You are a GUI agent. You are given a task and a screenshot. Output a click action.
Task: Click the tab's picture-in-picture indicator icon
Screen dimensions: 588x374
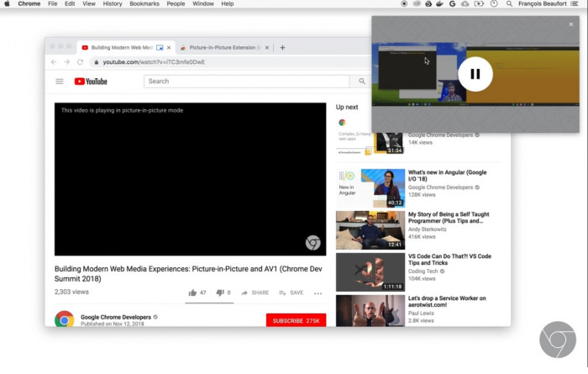click(x=160, y=48)
